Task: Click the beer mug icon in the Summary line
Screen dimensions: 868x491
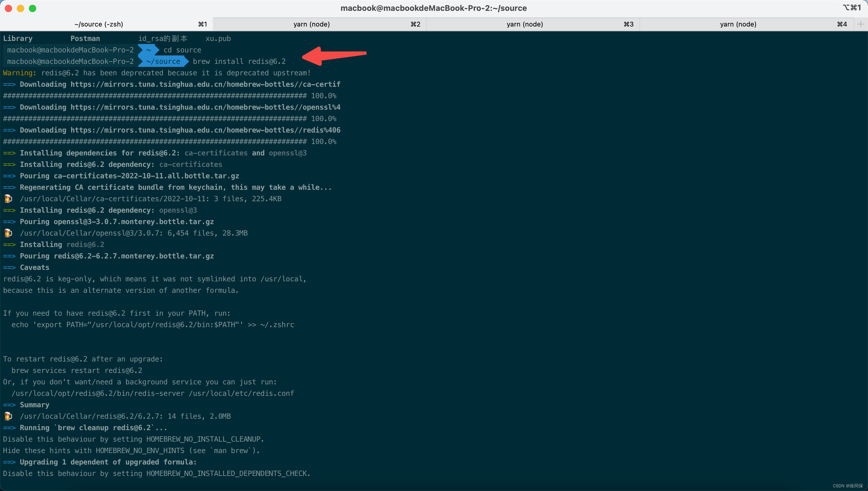Action: (x=8, y=416)
